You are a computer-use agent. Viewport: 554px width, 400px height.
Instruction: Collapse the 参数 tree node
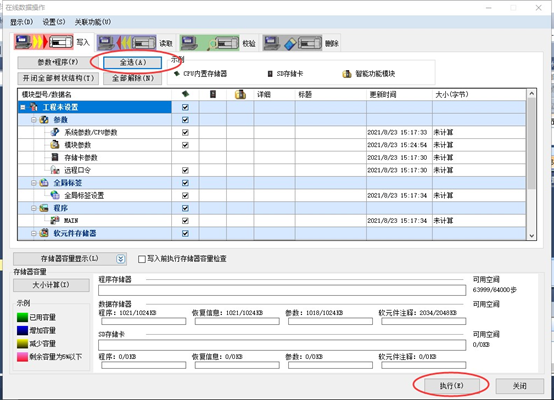(34, 120)
